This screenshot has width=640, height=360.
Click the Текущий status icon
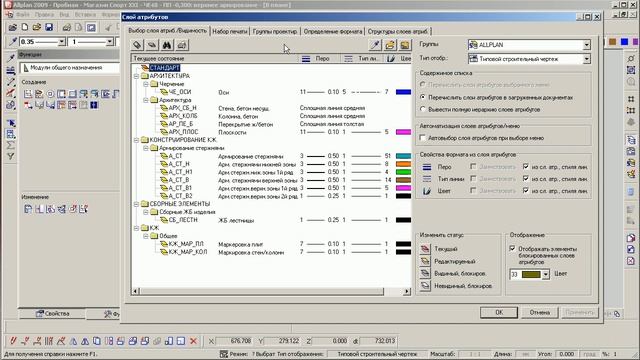point(425,249)
